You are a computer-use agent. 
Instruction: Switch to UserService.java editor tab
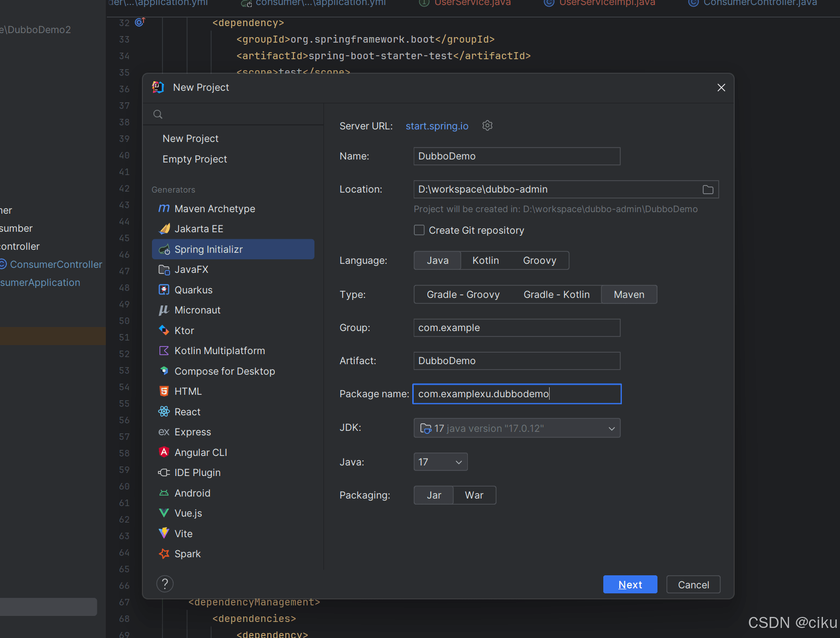(464, 3)
